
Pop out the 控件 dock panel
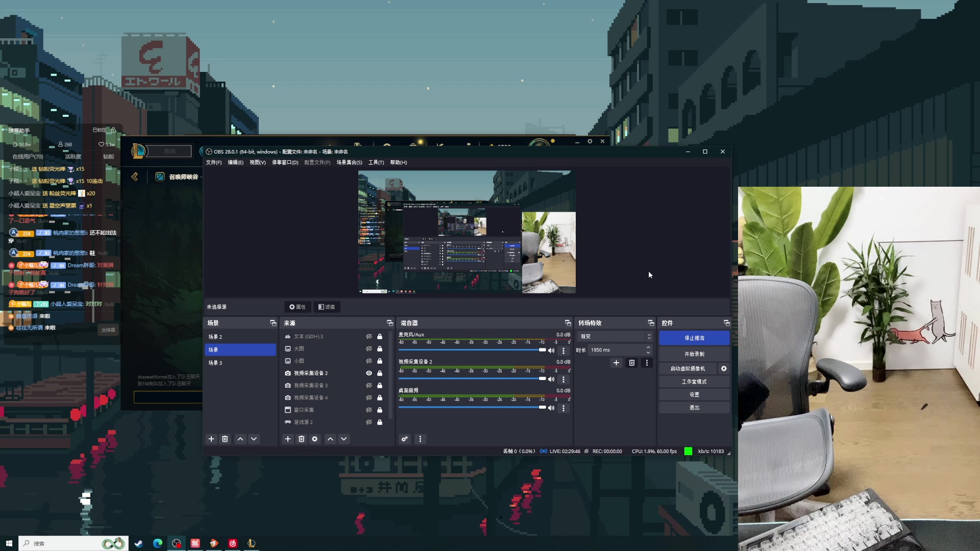[x=727, y=323]
